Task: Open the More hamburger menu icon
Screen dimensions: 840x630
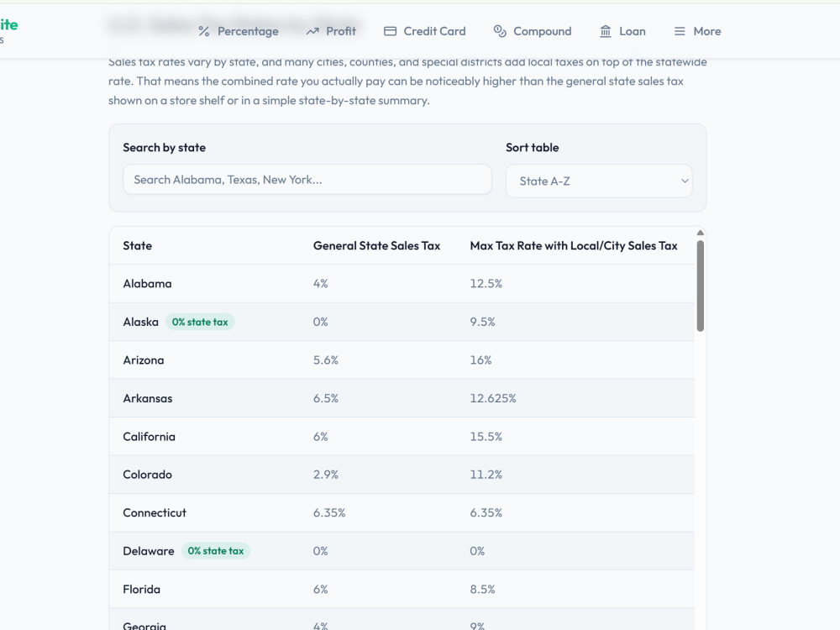Action: tap(680, 32)
